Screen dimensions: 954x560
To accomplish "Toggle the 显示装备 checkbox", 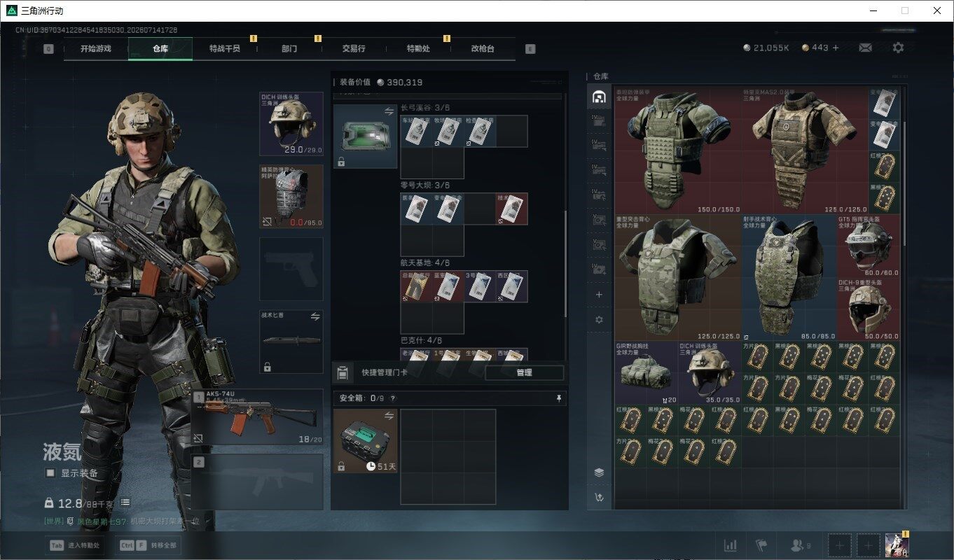I will click(x=50, y=473).
